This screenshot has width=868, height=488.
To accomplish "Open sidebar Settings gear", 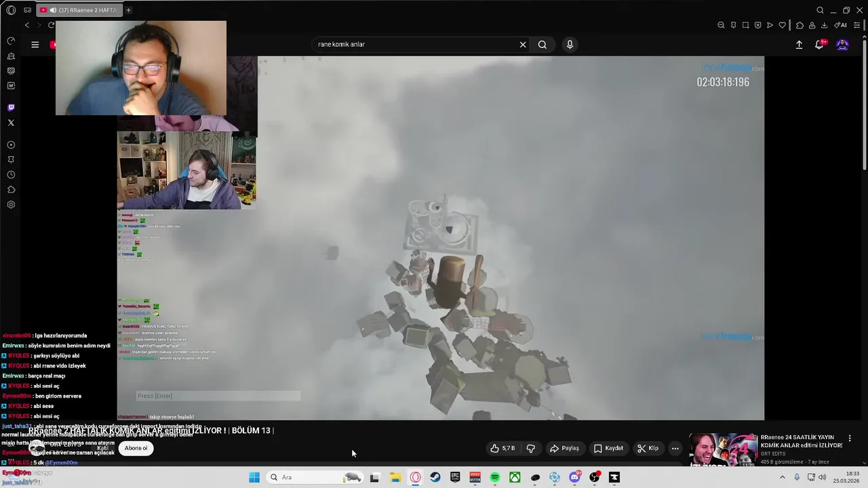I will click(11, 205).
